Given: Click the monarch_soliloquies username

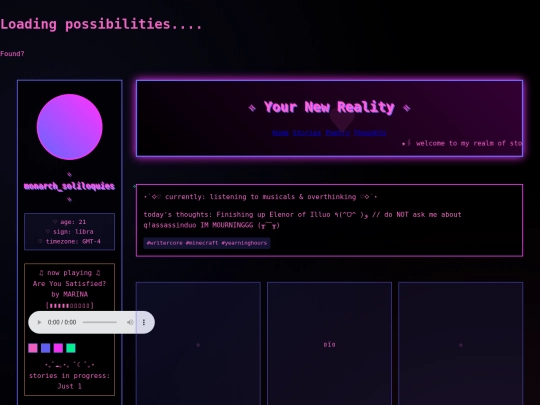Looking at the screenshot, I should click(x=69, y=186).
